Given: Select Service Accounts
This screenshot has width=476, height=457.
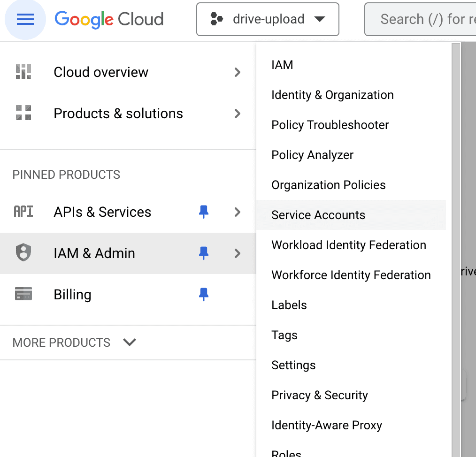Looking at the screenshot, I should (351, 215).
